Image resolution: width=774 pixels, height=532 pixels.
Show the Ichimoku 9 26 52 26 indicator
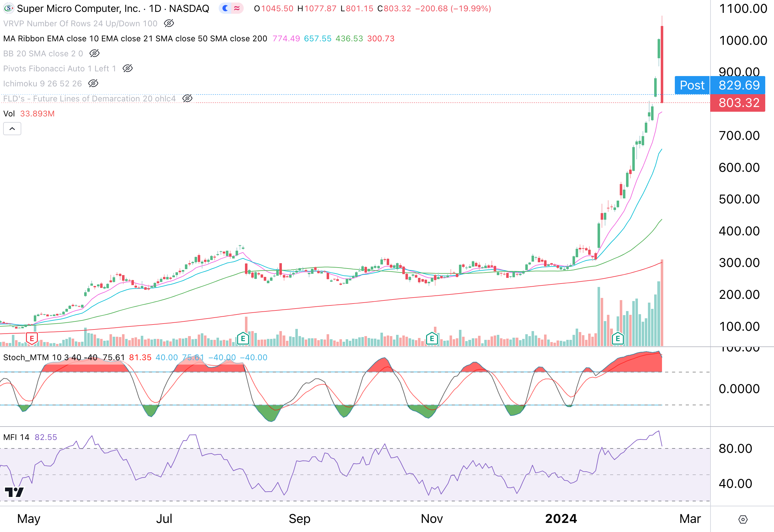[93, 83]
